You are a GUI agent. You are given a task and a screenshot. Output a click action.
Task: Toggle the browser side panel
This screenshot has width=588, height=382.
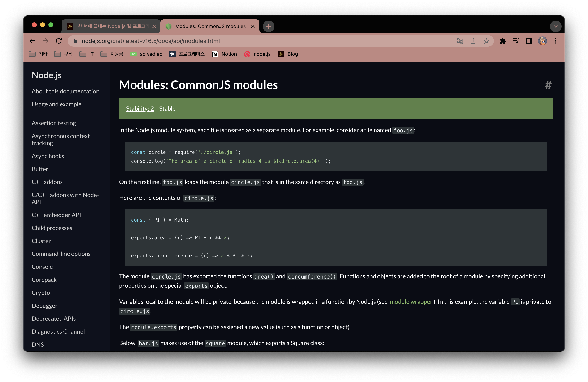pos(529,41)
